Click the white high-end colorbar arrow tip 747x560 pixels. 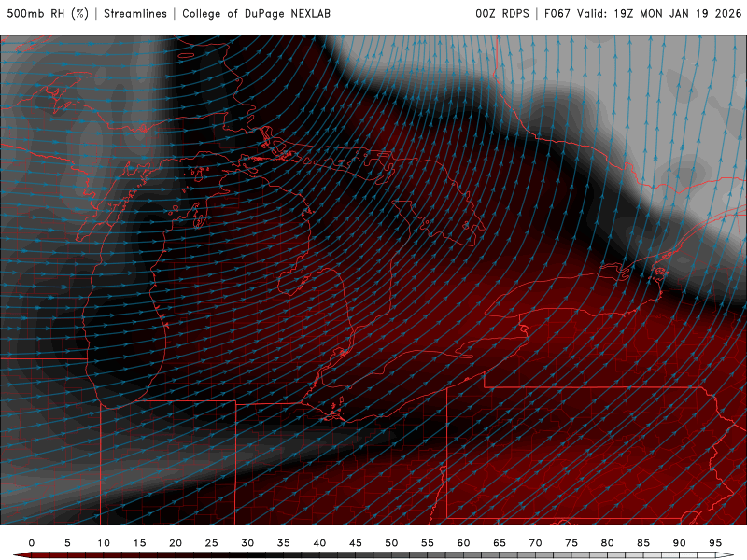(x=726, y=555)
